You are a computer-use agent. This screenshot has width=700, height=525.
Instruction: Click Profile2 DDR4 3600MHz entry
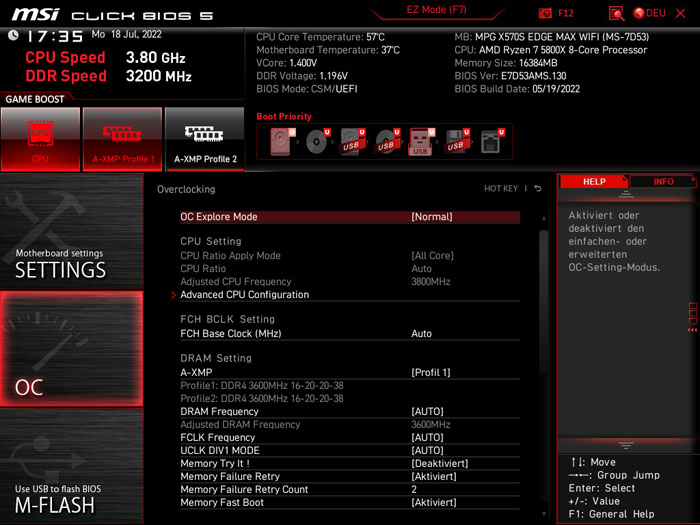pos(262,398)
